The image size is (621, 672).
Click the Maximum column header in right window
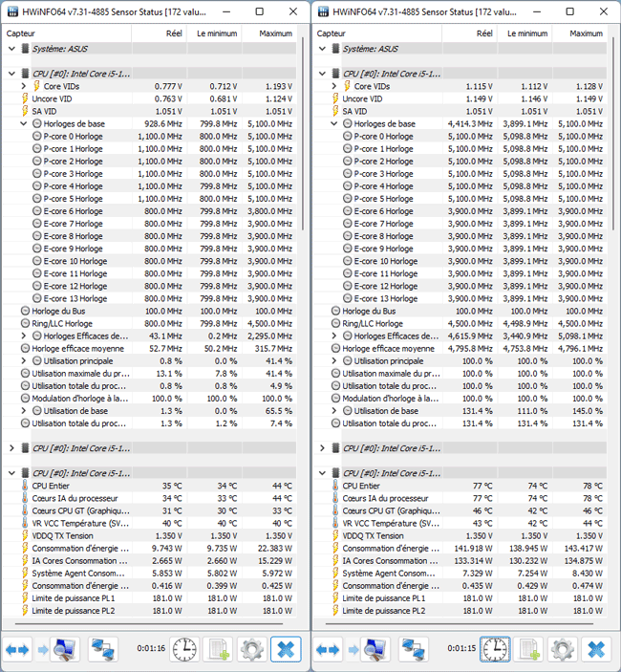[586, 33]
